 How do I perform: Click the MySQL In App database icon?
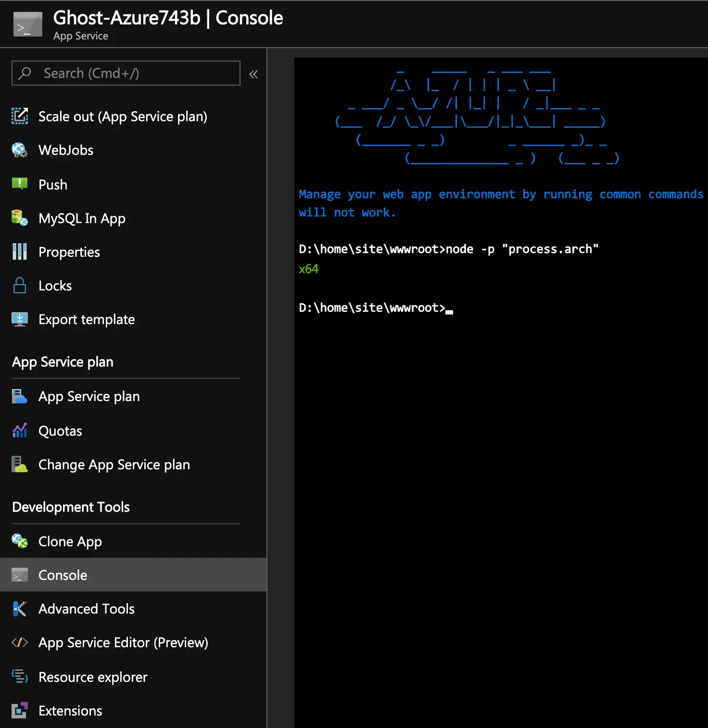point(20,218)
